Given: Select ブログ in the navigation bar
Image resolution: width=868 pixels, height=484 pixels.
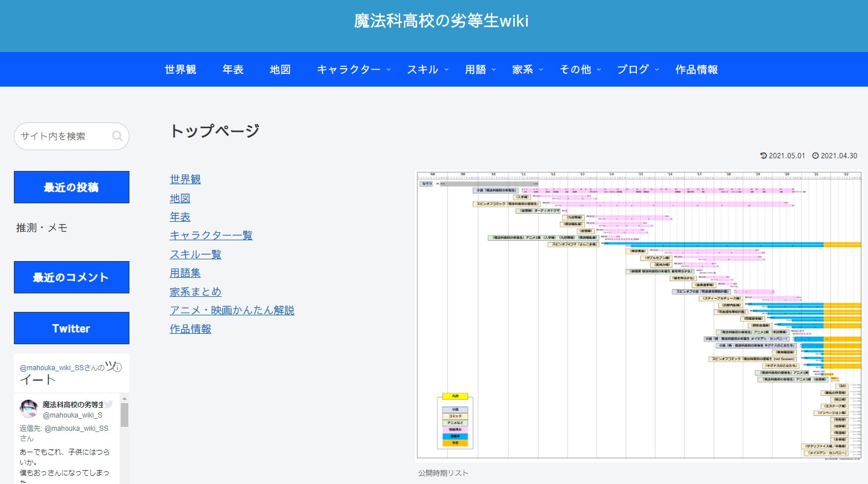Looking at the screenshot, I should (x=633, y=69).
